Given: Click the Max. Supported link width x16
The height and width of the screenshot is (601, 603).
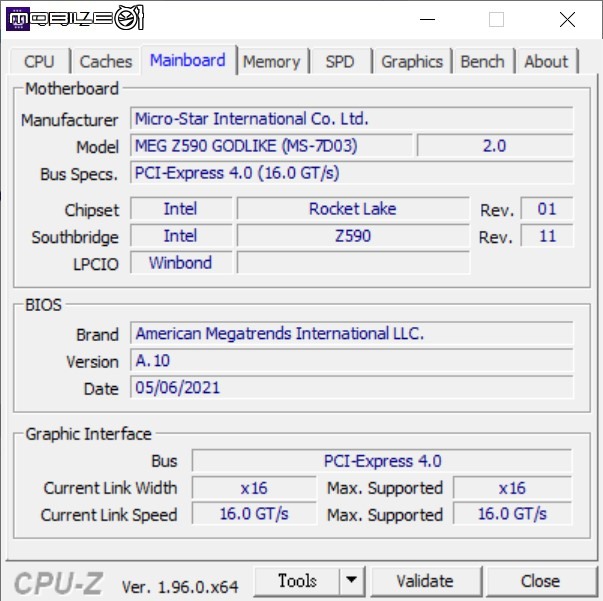Looking at the screenshot, I should point(512,488).
